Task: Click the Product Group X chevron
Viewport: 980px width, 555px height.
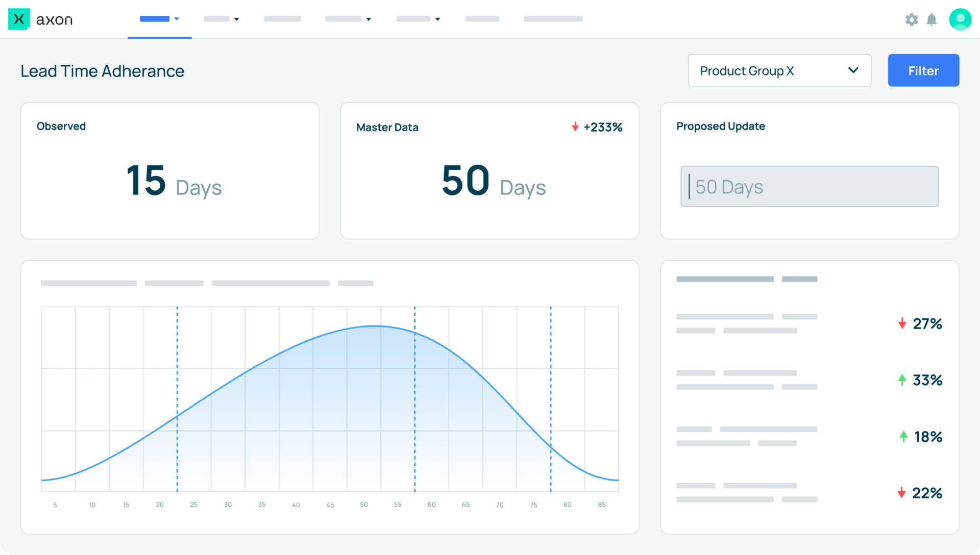Action: click(x=853, y=70)
